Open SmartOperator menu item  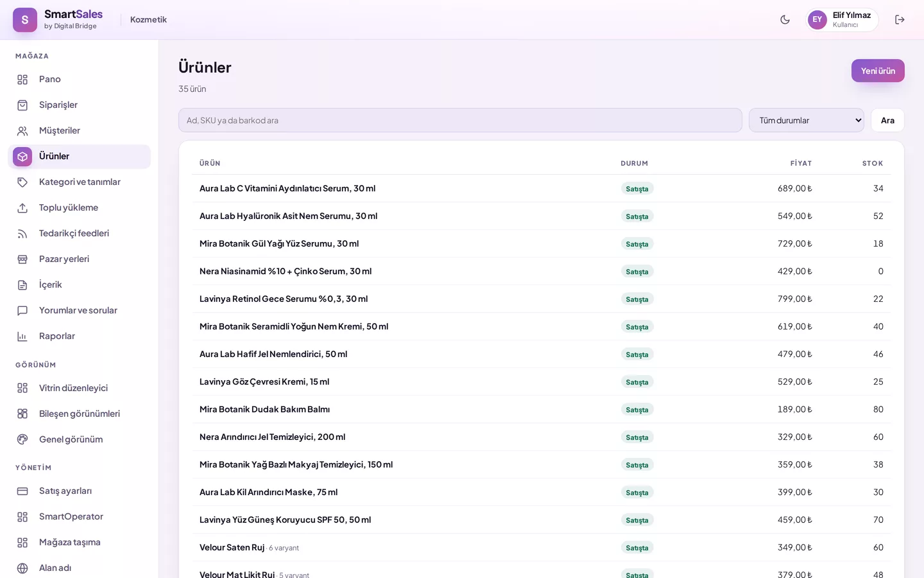[x=79, y=516]
